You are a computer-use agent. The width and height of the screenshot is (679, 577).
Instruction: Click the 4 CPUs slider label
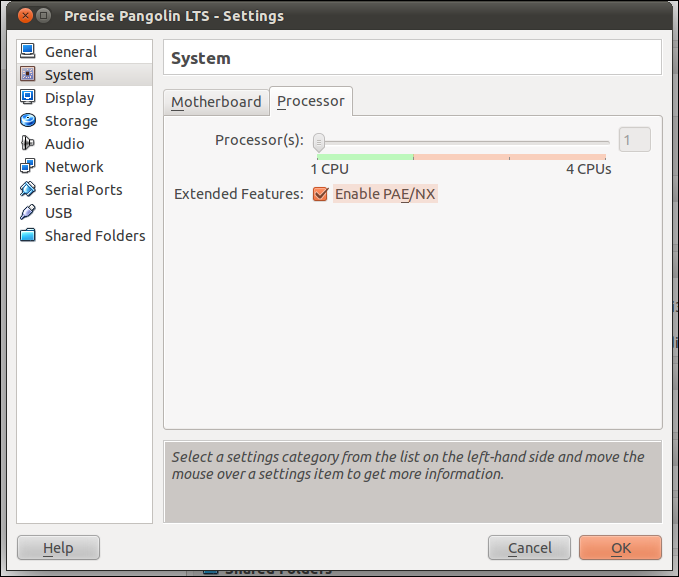click(589, 169)
